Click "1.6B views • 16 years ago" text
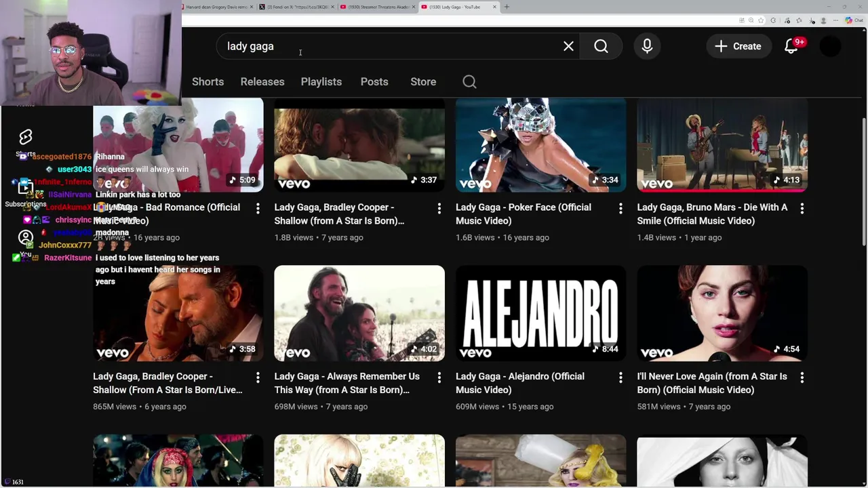This screenshot has height=488, width=868. point(502,237)
